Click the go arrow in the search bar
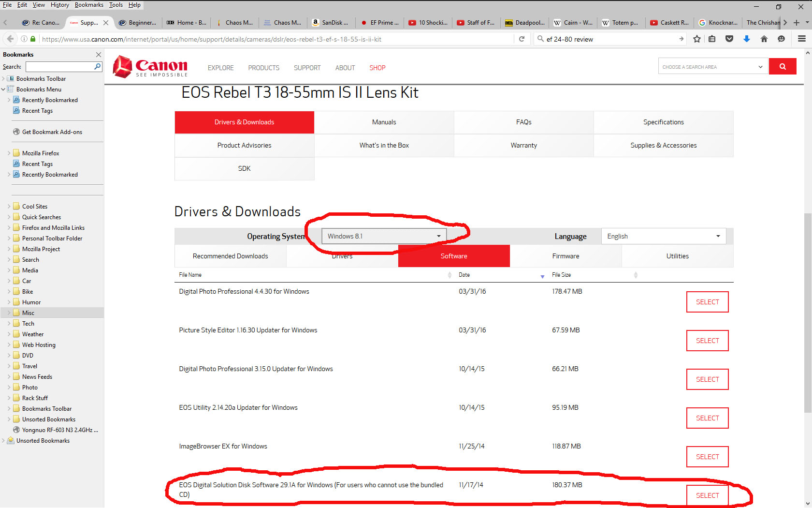 coord(681,39)
